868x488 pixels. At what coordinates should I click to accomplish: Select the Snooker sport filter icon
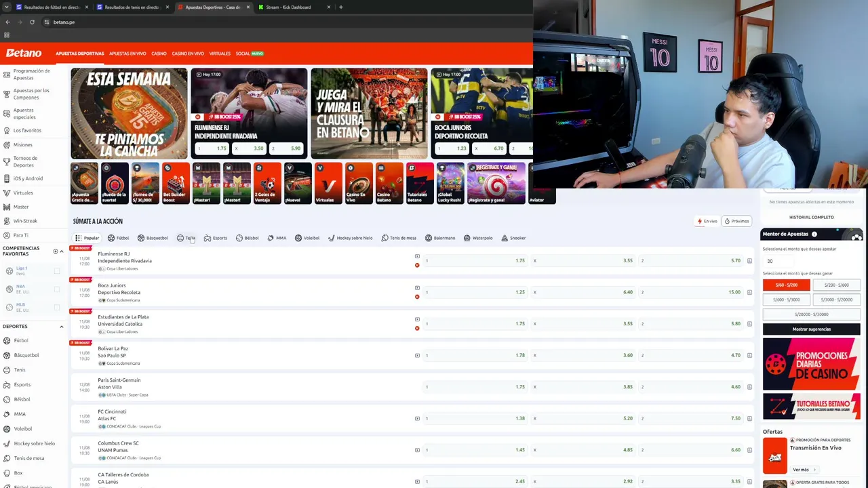pos(505,238)
